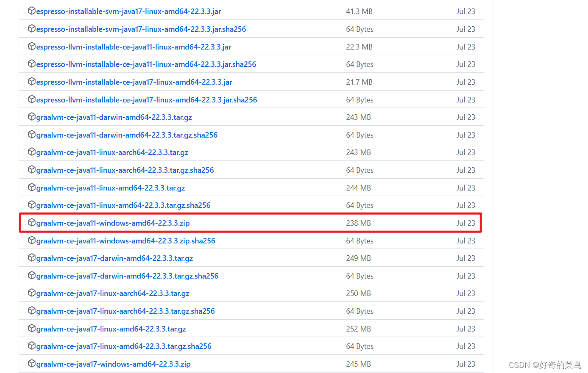Image resolution: width=588 pixels, height=373 pixels.
Task: Download graalvm-ce-java17-windows-amd64-22.3.3.zip
Action: coord(114,364)
